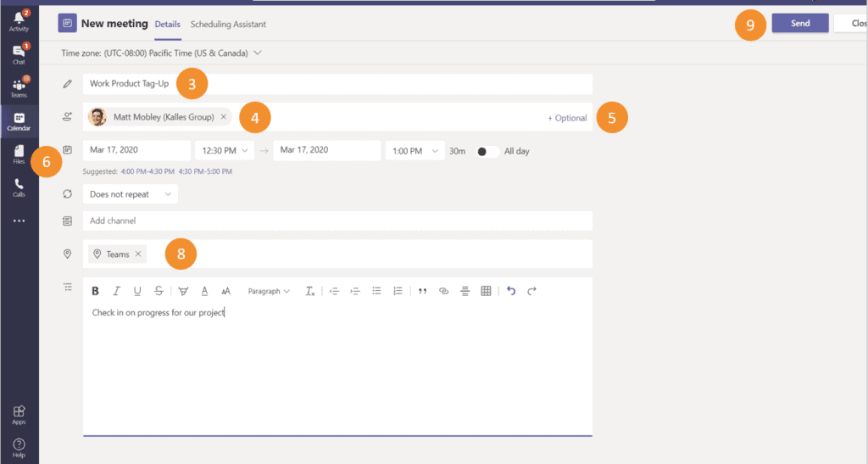The height and width of the screenshot is (464, 868).
Task: Open font size tool
Action: [x=225, y=291]
